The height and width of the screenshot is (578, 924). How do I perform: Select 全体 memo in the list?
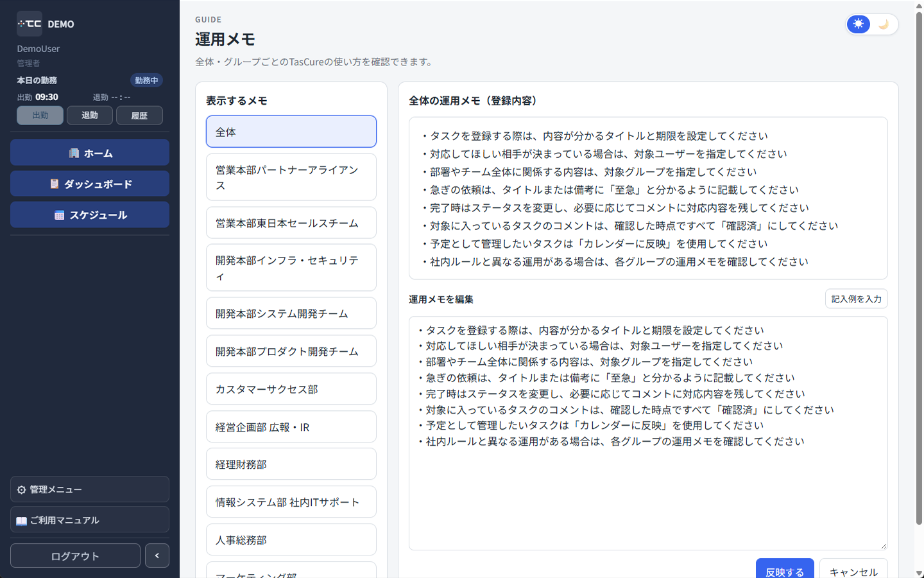click(291, 132)
